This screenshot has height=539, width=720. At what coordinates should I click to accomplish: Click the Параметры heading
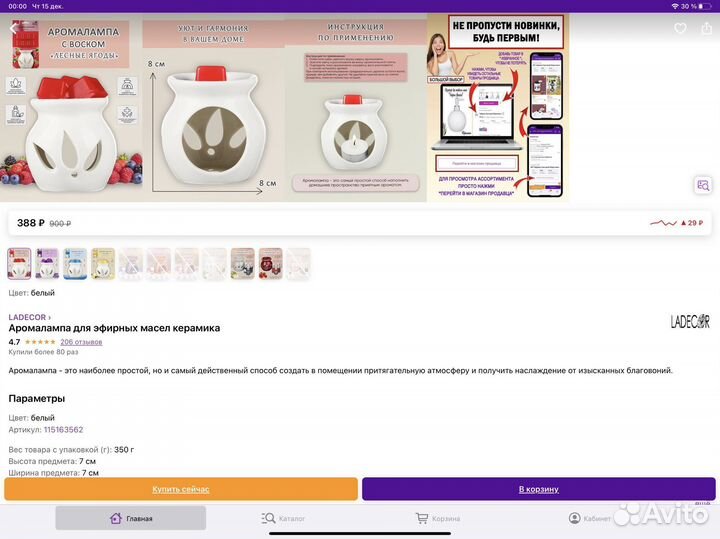coord(37,399)
